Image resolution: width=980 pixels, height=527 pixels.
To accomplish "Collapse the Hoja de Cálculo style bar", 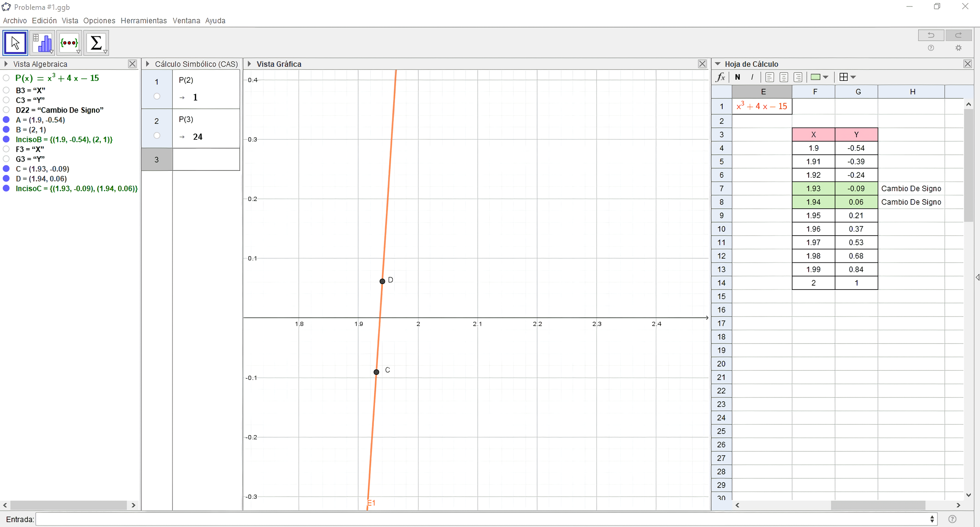I will (x=718, y=64).
